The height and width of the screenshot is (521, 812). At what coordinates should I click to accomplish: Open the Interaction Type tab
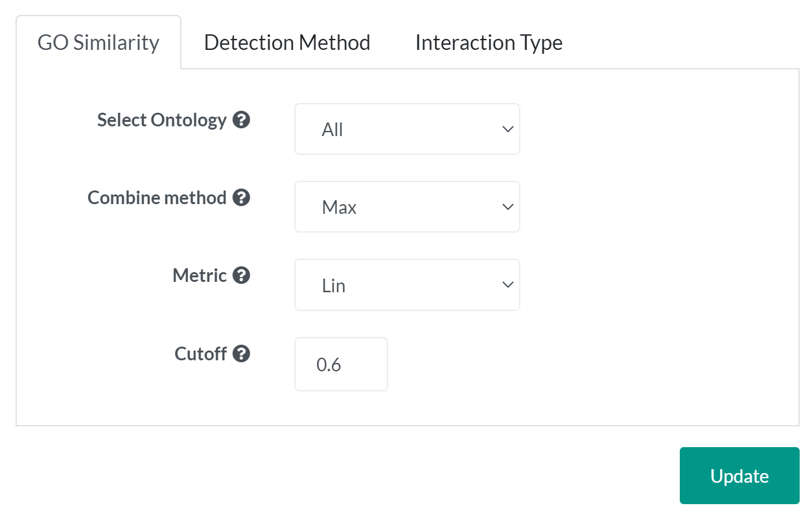point(489,42)
